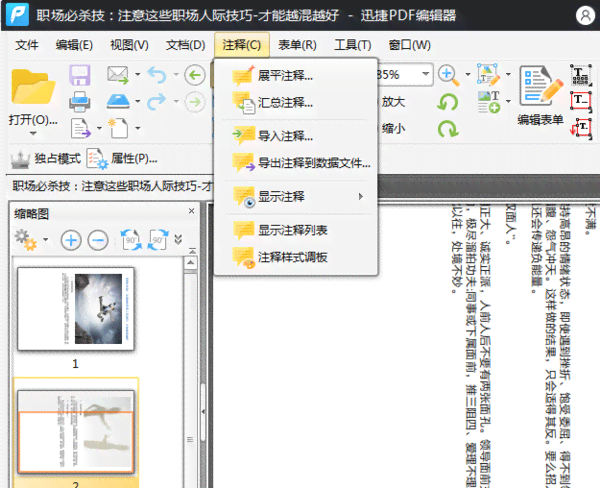
Task: Click the undo arrow icon
Action: click(x=157, y=75)
